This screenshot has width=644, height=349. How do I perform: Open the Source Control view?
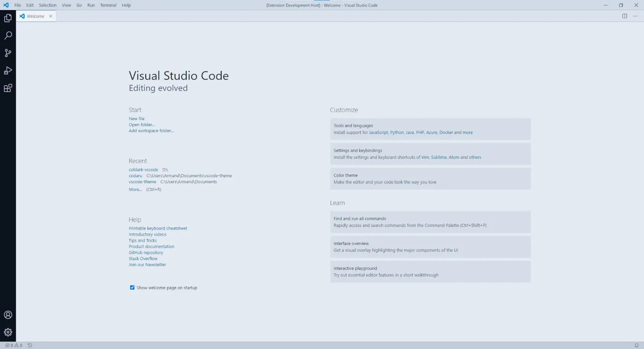click(x=8, y=53)
